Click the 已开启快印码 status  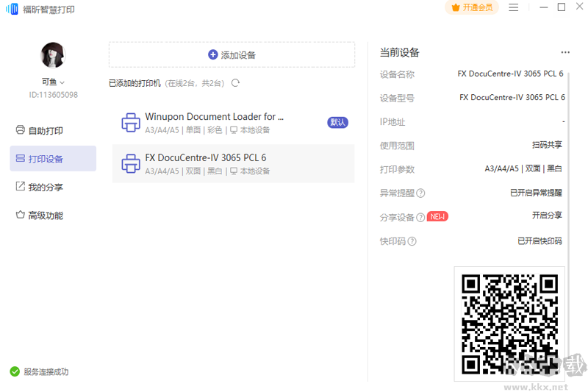point(540,240)
